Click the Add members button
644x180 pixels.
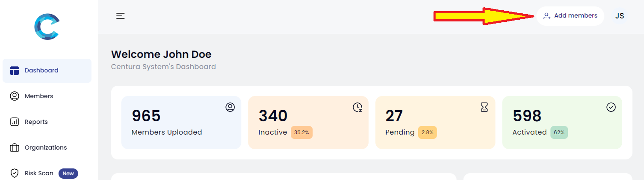click(570, 16)
